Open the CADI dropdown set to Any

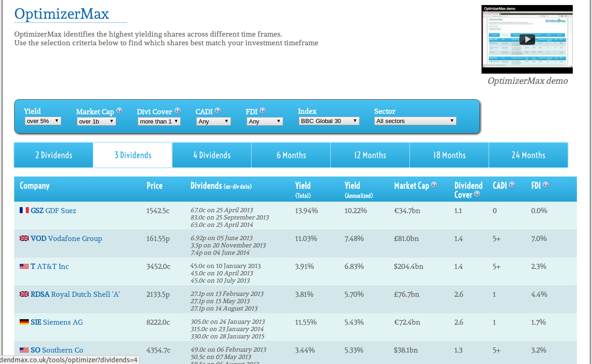pos(214,121)
